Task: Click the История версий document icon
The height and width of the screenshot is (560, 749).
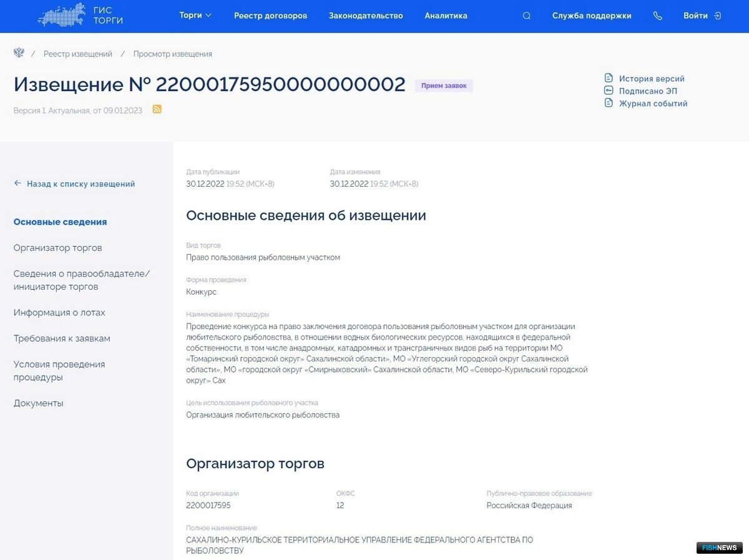Action: pos(609,79)
